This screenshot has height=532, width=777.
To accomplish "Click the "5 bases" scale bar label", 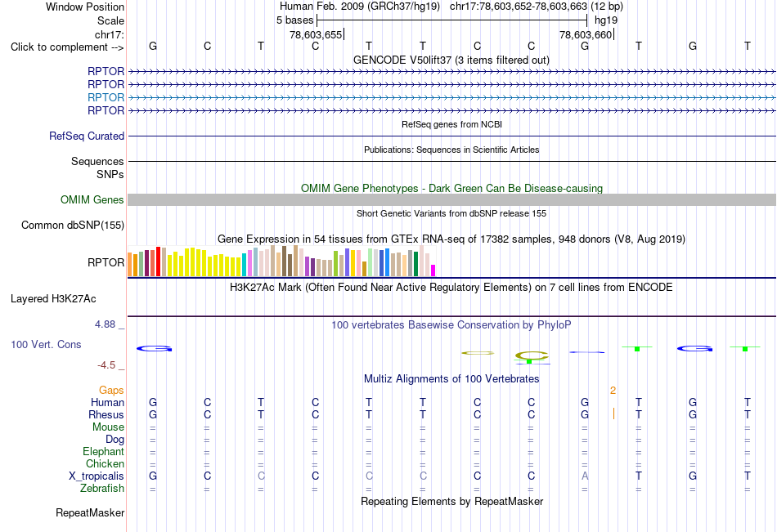I will point(294,20).
